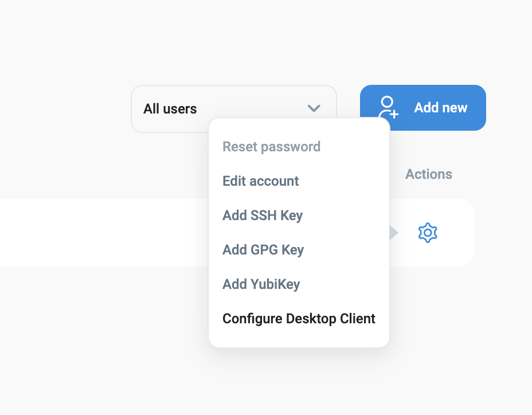Click the gear icon in the Actions column

click(428, 233)
